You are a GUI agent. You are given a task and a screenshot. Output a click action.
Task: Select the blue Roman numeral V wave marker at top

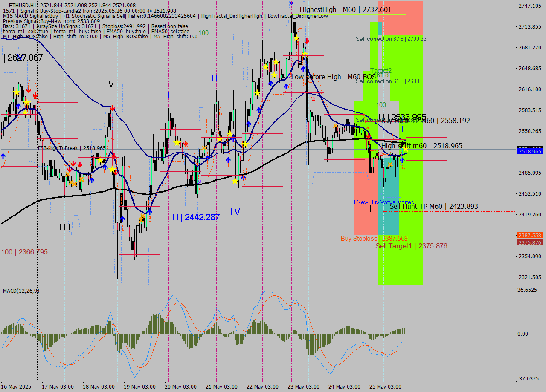click(x=291, y=3)
